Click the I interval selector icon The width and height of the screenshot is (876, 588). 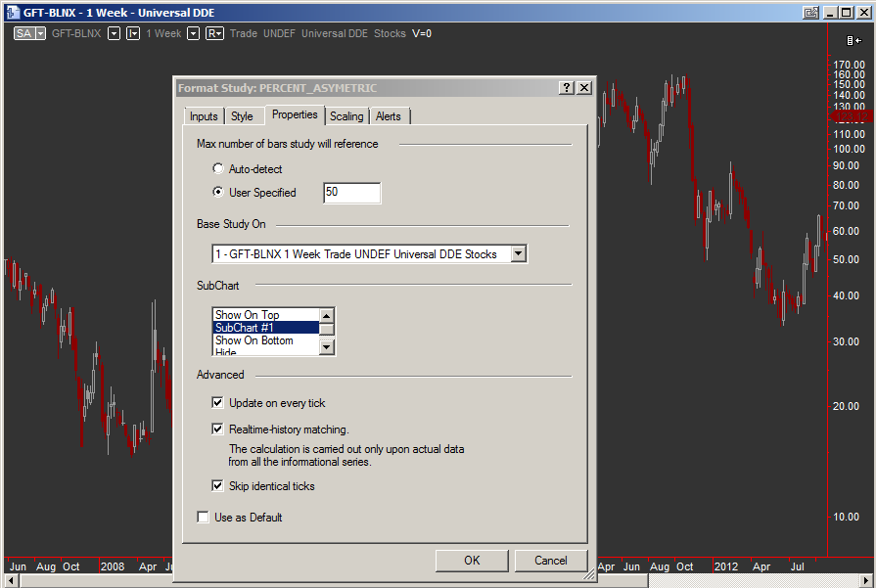coord(133,33)
